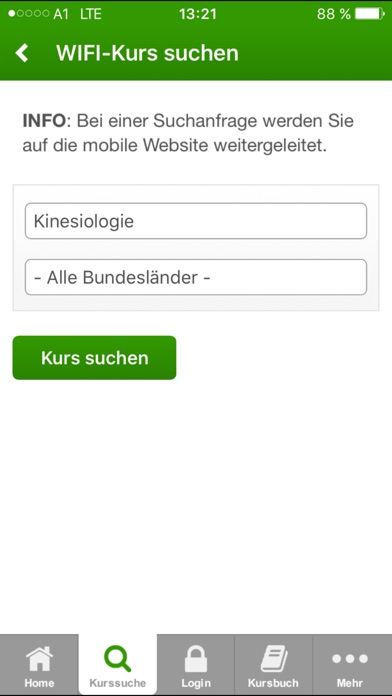Select the Kurssuche tab label
The image size is (392, 696).
118,683
